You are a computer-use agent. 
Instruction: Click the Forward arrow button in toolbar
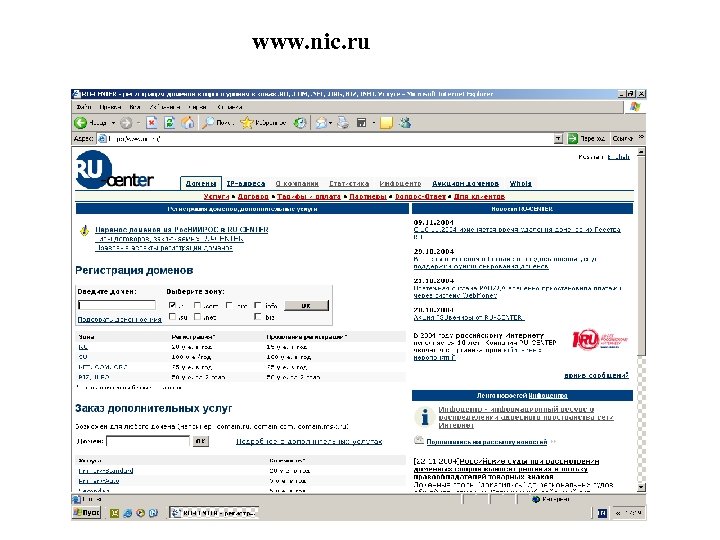(126, 123)
